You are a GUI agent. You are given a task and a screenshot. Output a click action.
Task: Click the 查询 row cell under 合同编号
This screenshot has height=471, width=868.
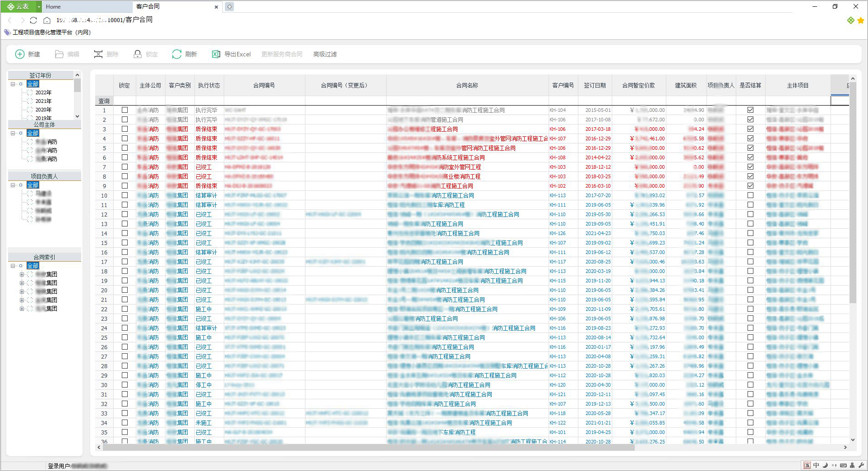pyautogui.click(x=264, y=101)
